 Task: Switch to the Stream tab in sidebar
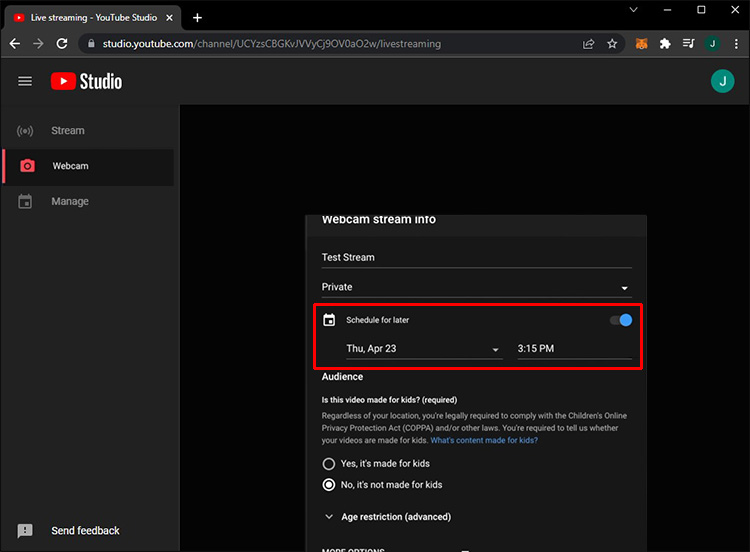click(x=68, y=131)
